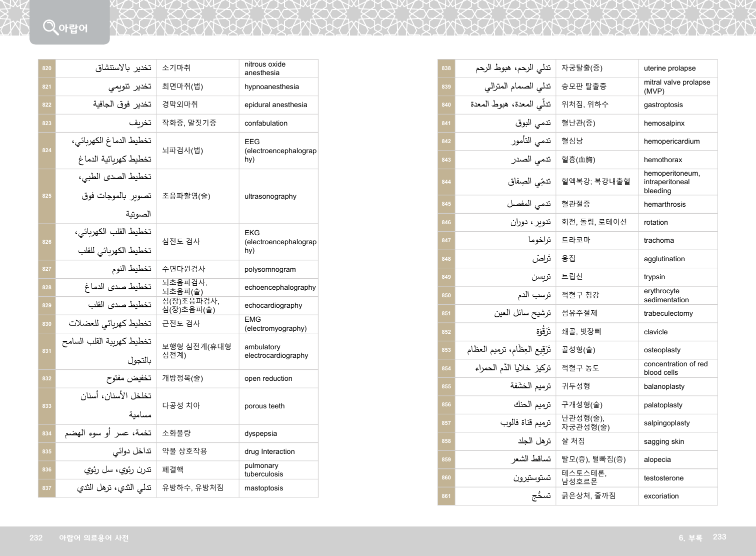Click the row number 820 badge

[x=46, y=69]
